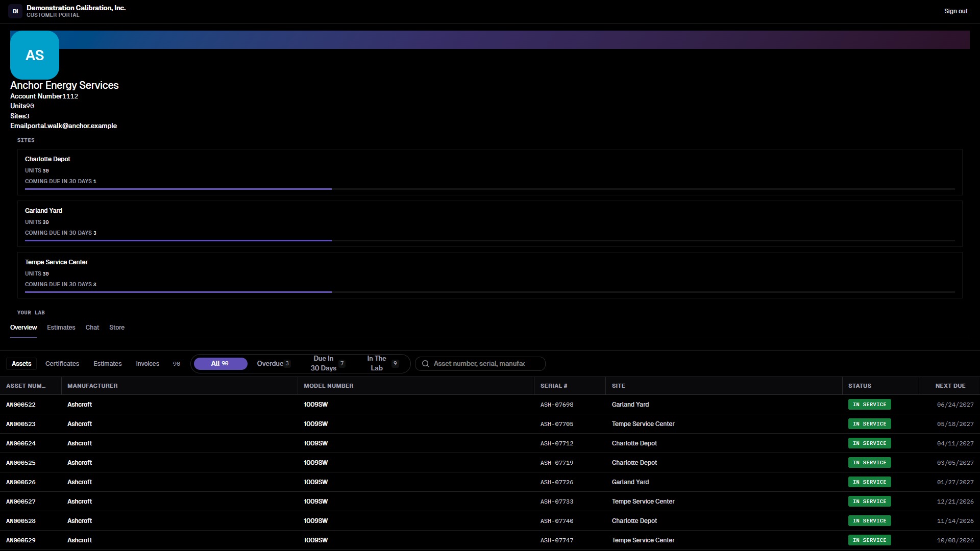The width and height of the screenshot is (980, 551).
Task: Click serial ASH-07698
Action: tap(557, 405)
